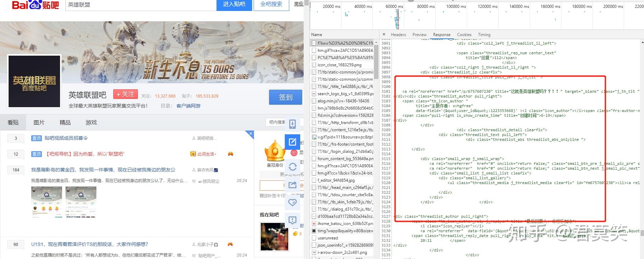The width and height of the screenshot is (644, 259).
Task: Click the heart favorite icon in floating sidebar
Action: tap(292, 203)
